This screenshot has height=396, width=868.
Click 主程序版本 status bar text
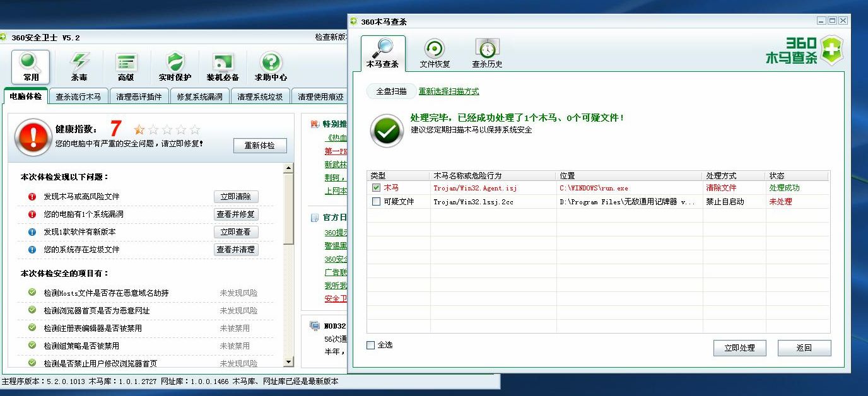[x=44, y=381]
